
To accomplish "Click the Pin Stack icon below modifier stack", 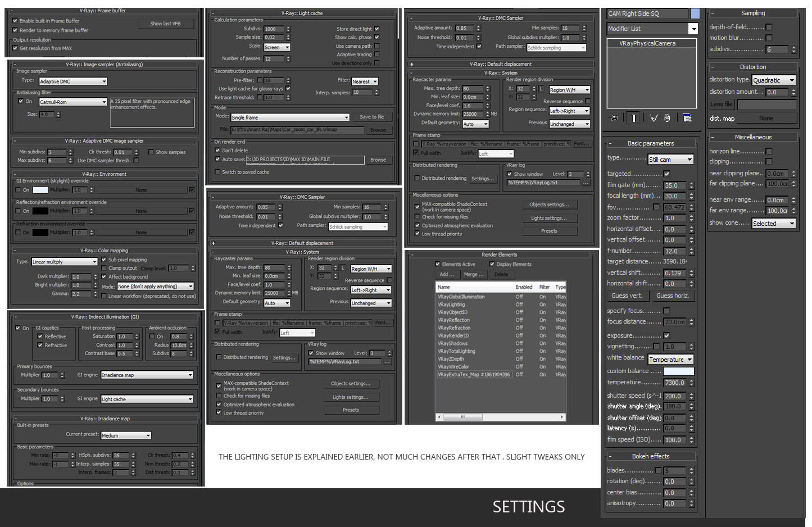I will pyautogui.click(x=613, y=118).
